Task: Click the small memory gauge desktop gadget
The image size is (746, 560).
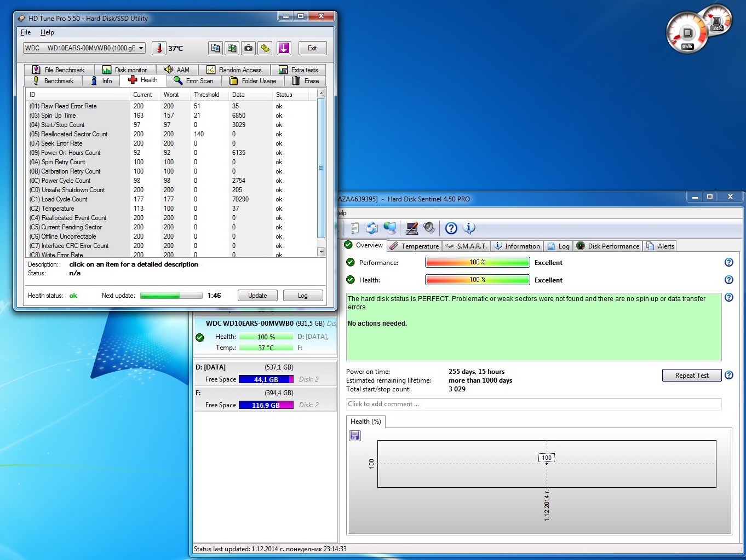Action: click(717, 21)
